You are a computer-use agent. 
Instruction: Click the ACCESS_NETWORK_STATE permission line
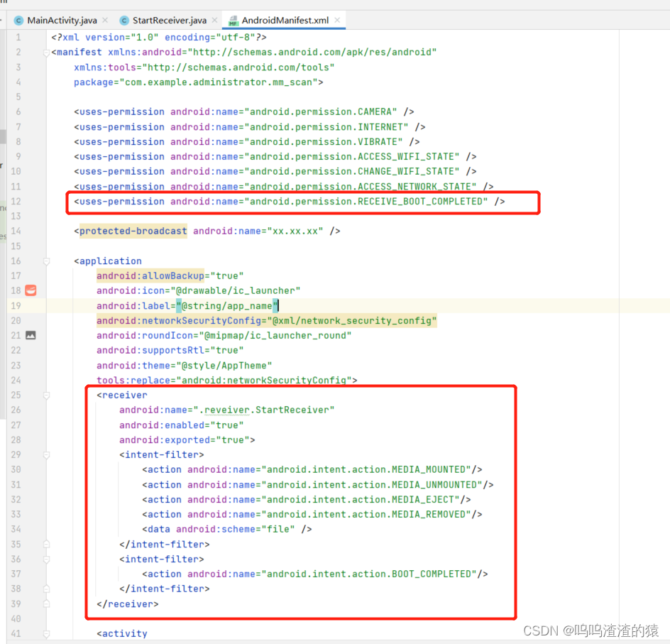click(284, 187)
